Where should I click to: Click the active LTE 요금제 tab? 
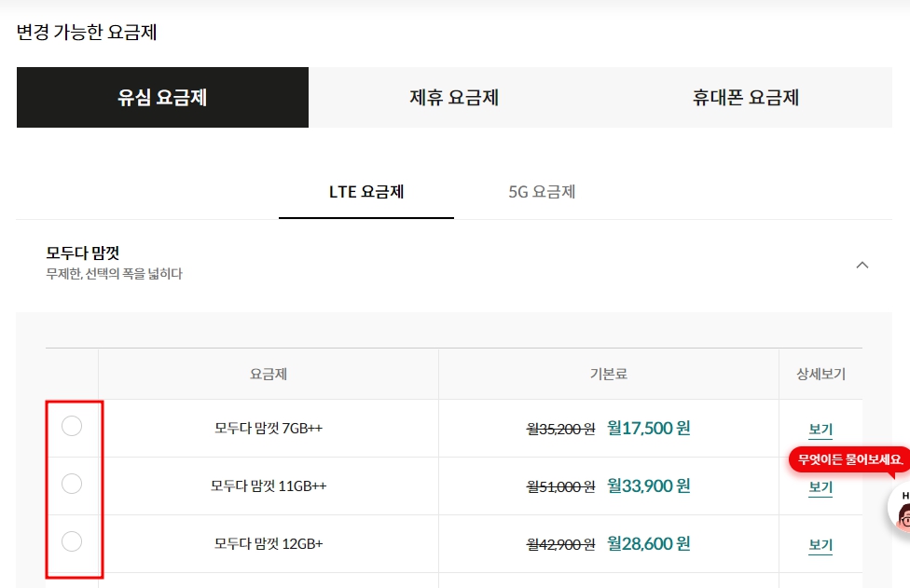365,191
